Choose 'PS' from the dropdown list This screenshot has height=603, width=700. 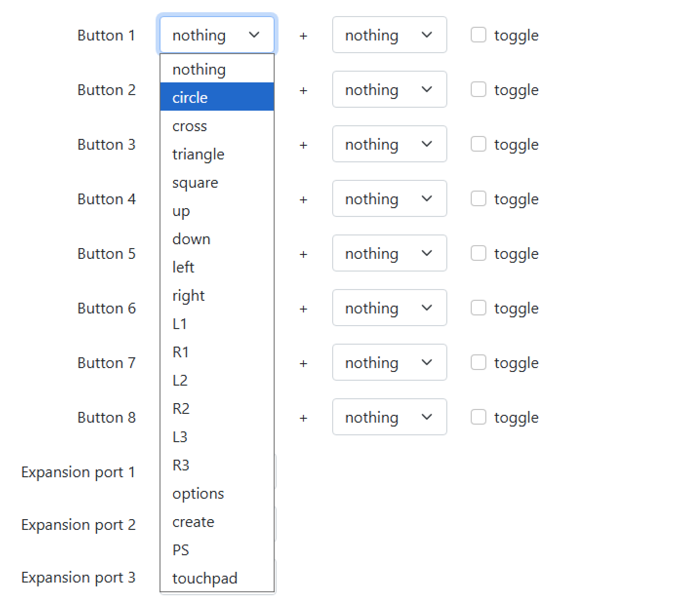pyautogui.click(x=217, y=550)
